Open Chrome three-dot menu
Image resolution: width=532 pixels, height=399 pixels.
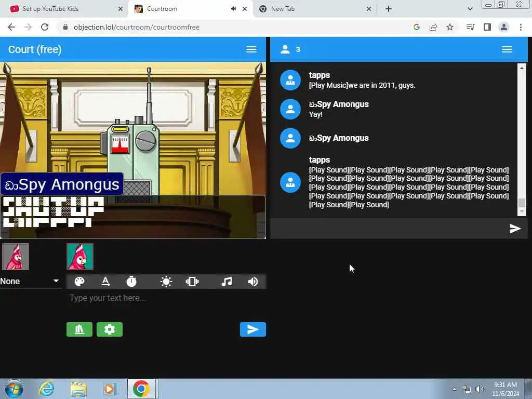coord(521,27)
